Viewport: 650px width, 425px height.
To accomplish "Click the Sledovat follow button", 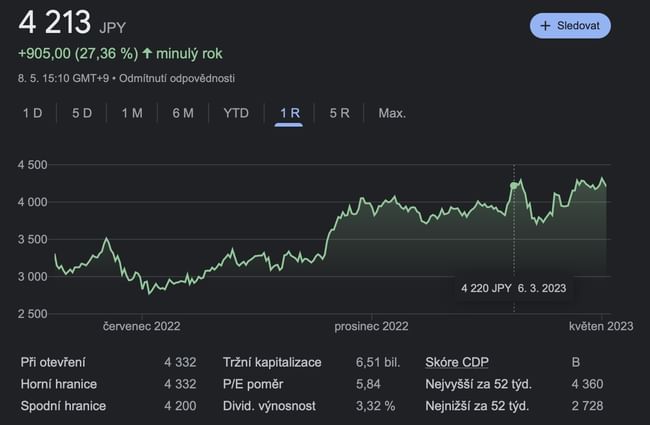I will tap(569, 25).
